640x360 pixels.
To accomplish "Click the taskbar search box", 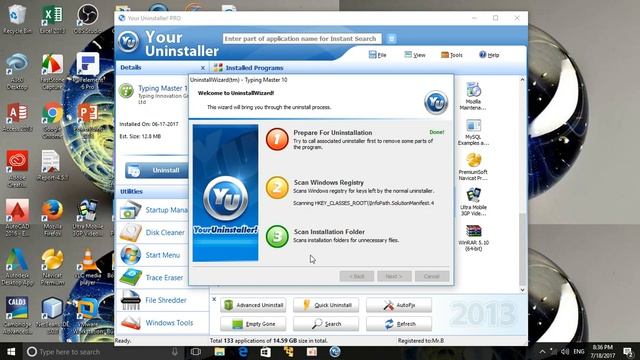I will point(102,351).
